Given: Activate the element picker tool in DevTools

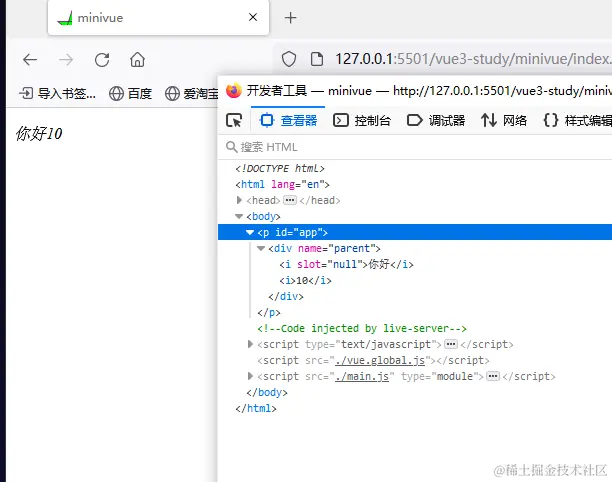Looking at the screenshot, I should (234, 120).
